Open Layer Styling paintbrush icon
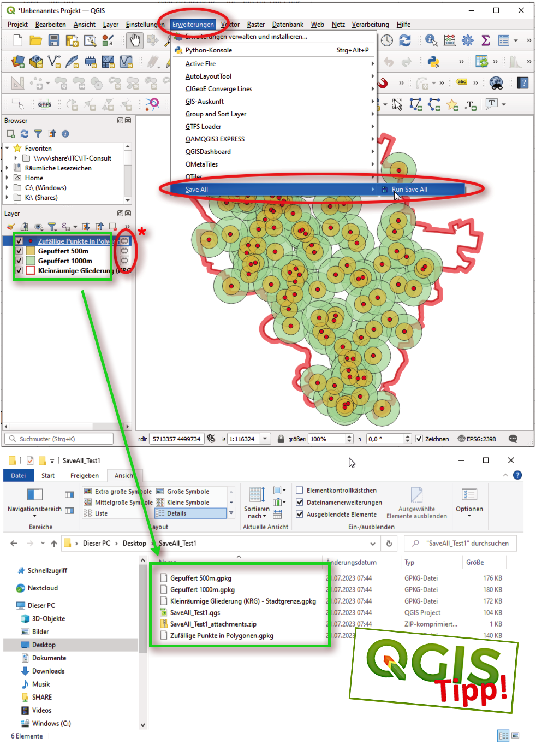The height and width of the screenshot is (756, 536). tap(11, 227)
